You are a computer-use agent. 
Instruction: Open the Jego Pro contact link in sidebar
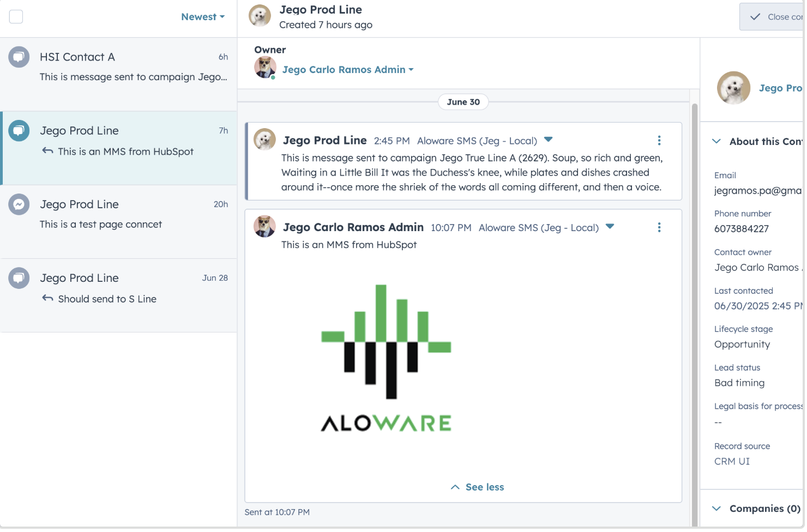781,88
